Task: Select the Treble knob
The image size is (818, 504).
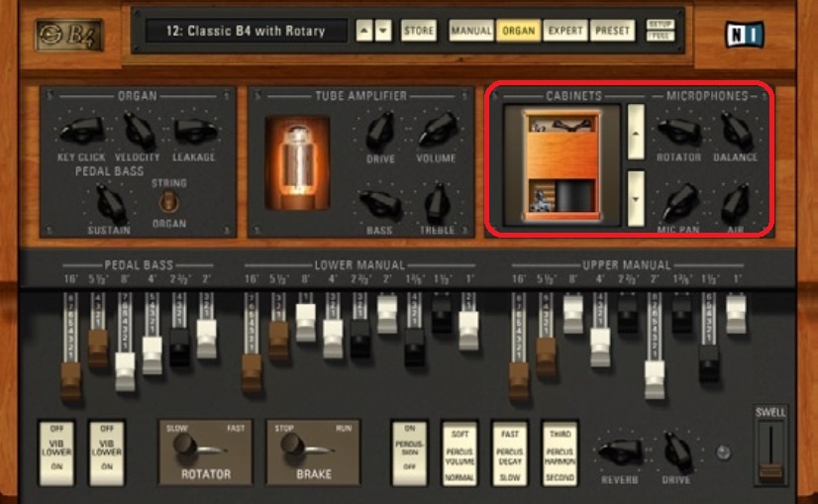Action: 436,203
